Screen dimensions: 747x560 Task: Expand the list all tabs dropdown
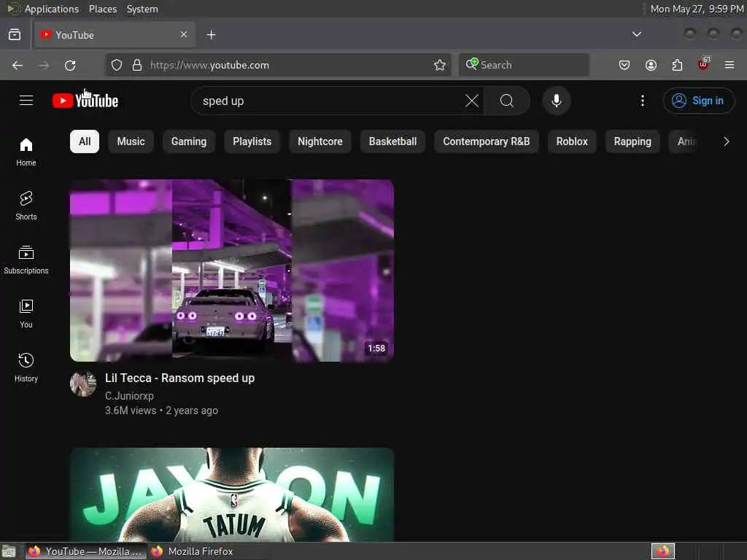636,34
